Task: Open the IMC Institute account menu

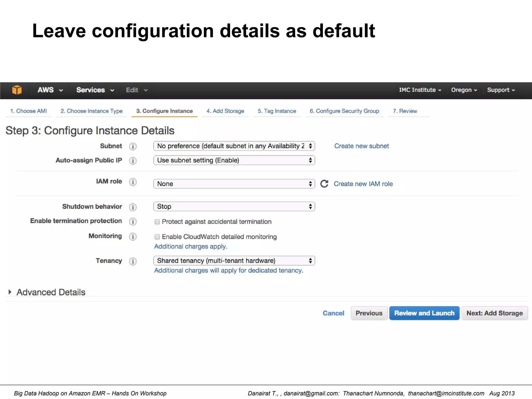Action: pyautogui.click(x=420, y=90)
